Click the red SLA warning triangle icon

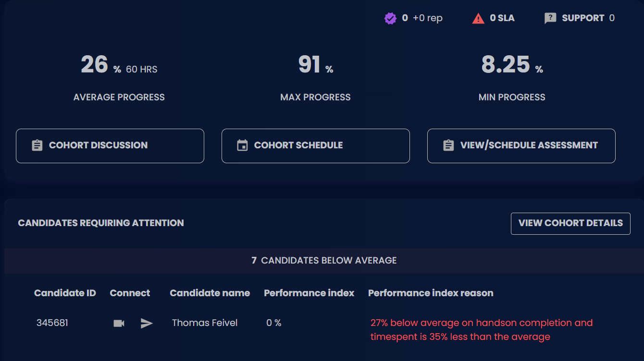tap(478, 18)
